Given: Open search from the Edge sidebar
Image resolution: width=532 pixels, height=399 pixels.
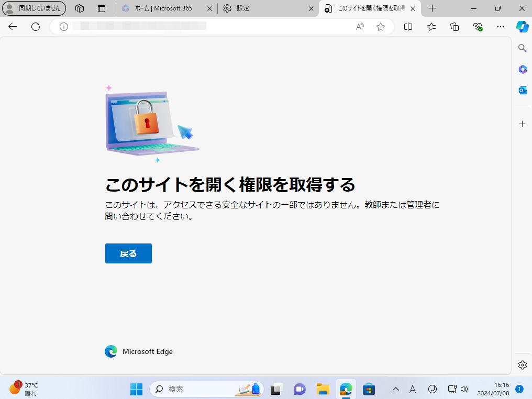Looking at the screenshot, I should pos(522,48).
